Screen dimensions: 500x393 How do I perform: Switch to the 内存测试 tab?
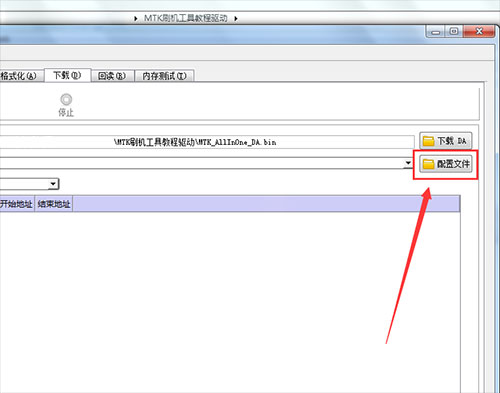pos(164,76)
